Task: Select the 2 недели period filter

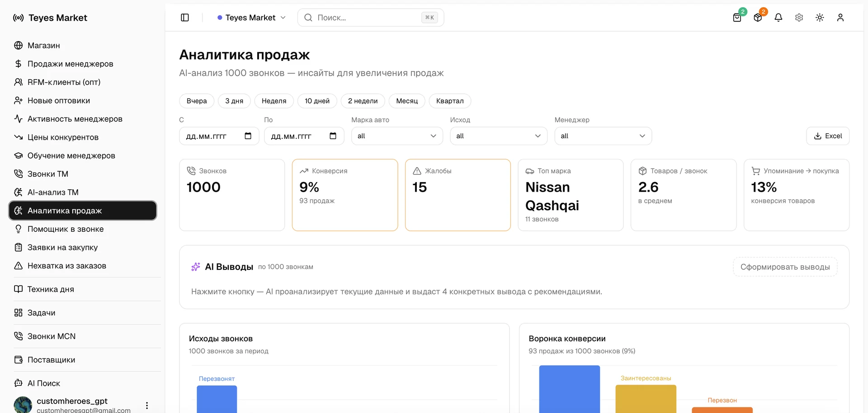Action: 363,101
